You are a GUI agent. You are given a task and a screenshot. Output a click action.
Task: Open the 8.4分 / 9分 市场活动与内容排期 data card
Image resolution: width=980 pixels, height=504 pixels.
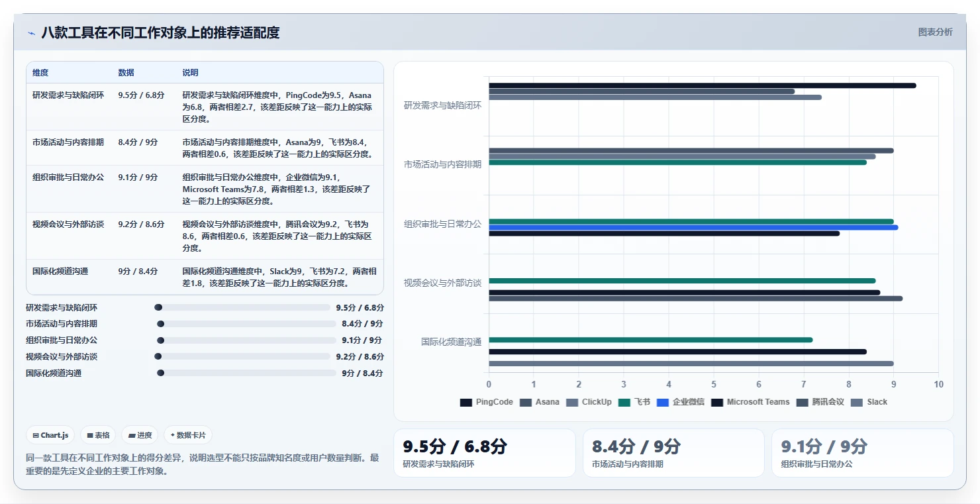click(673, 453)
